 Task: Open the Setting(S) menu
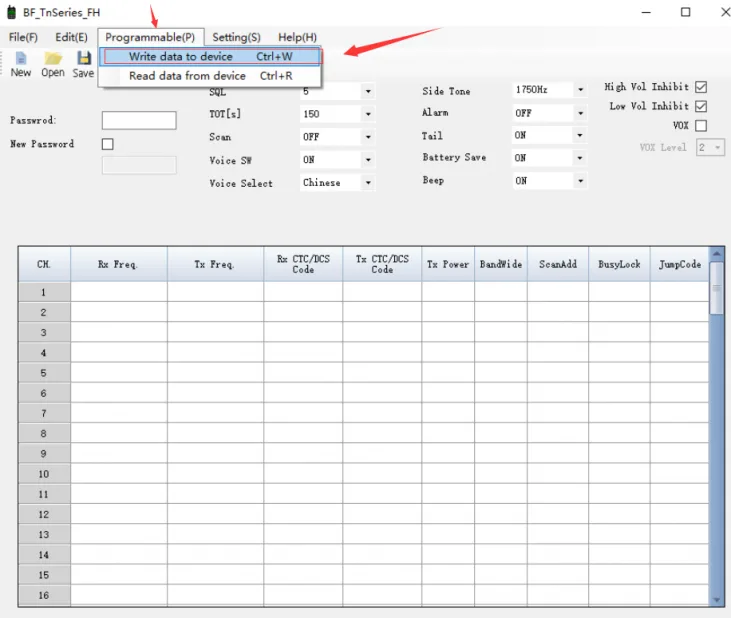pos(236,37)
